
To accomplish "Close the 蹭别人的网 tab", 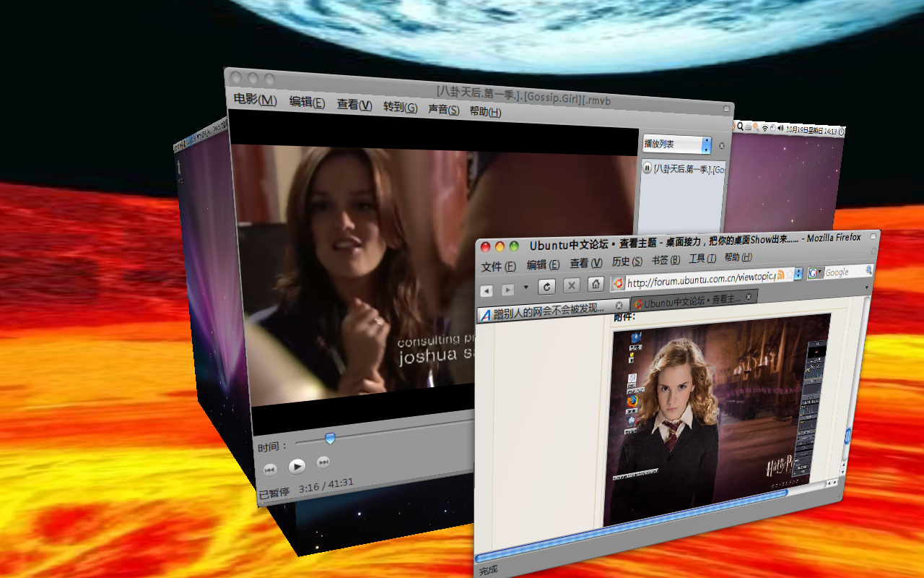I will (x=619, y=306).
